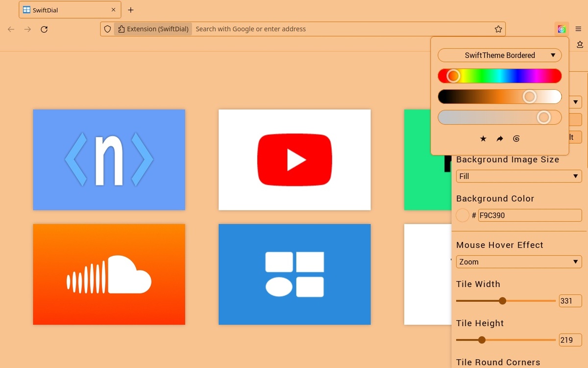Go forward to the next page
The height and width of the screenshot is (368, 588).
(27, 29)
